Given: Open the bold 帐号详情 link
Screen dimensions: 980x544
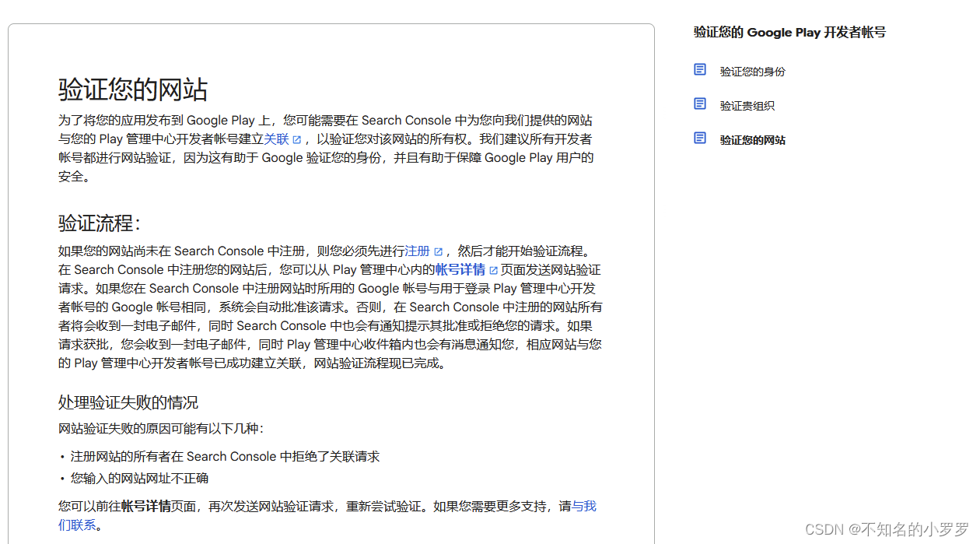Looking at the screenshot, I should pos(460,270).
